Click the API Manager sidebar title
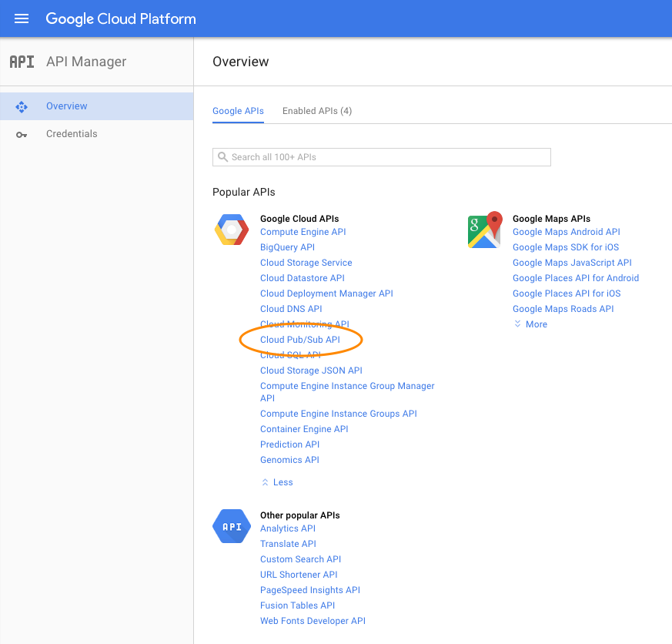The width and height of the screenshot is (672, 644). point(86,62)
